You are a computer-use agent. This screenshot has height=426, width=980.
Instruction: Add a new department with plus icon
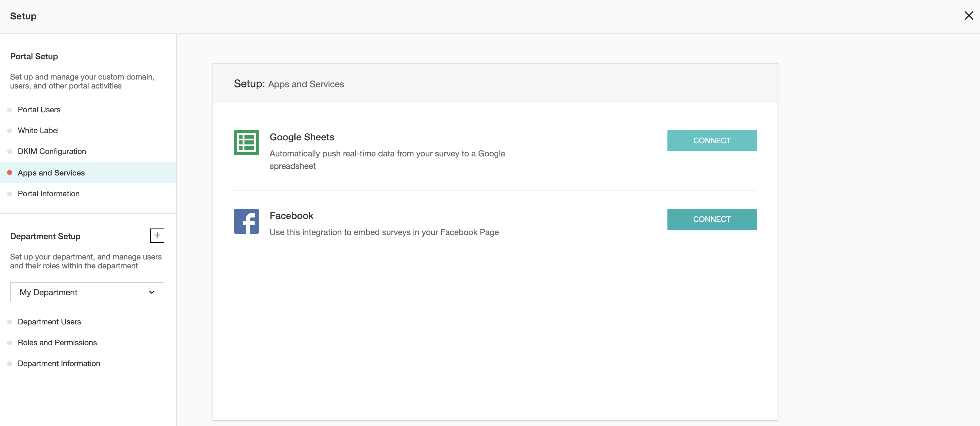(x=157, y=236)
